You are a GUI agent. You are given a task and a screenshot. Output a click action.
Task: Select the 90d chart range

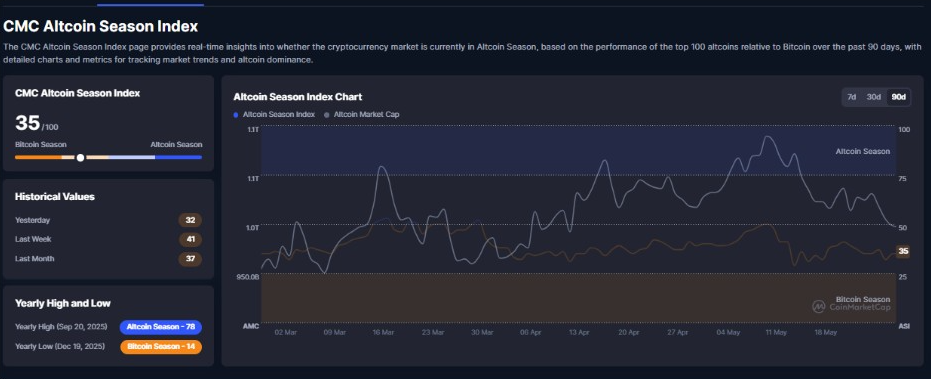click(x=898, y=97)
